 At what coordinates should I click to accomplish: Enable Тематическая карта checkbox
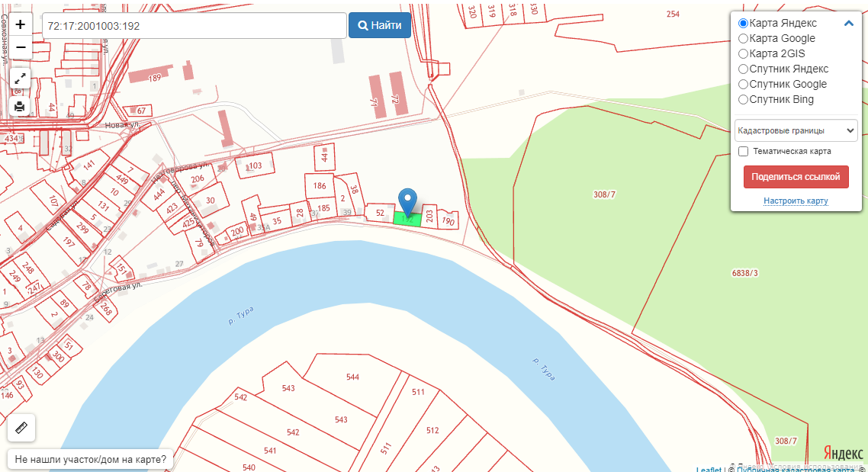[x=744, y=151]
